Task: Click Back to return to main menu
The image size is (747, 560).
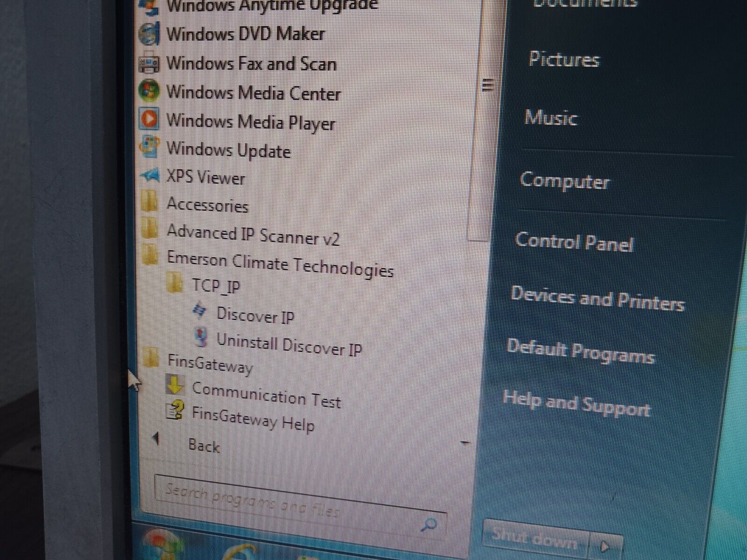Action: [204, 445]
